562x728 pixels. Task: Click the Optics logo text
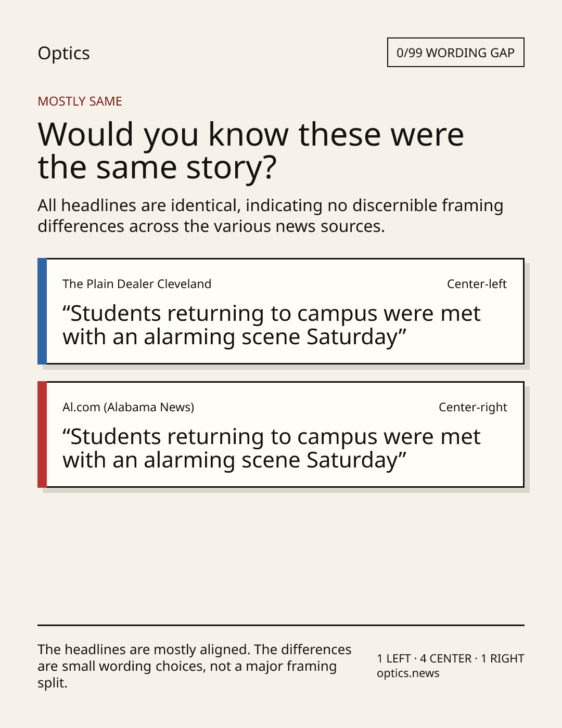(x=63, y=53)
